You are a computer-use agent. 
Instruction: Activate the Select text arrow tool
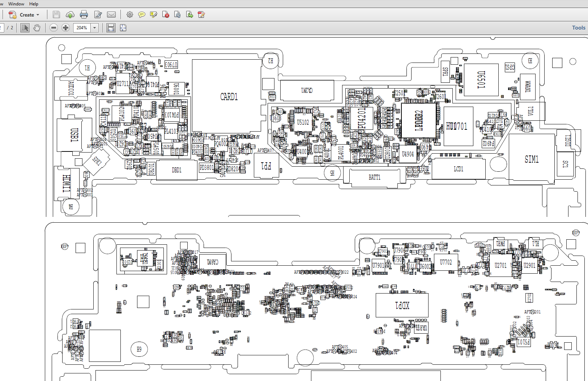pos(25,28)
